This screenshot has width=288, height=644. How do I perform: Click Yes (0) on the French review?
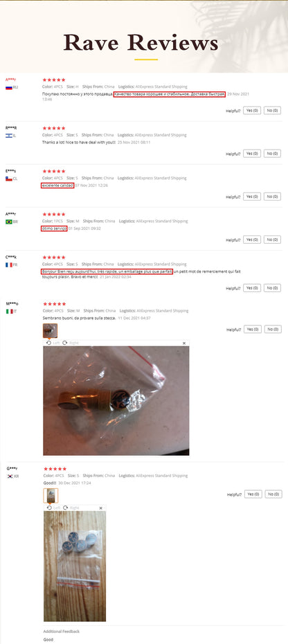point(252,288)
